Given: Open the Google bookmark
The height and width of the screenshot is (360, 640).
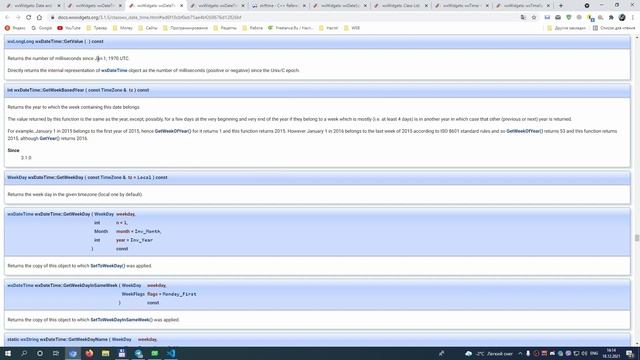Looking at the screenshot, I should coord(42,28).
